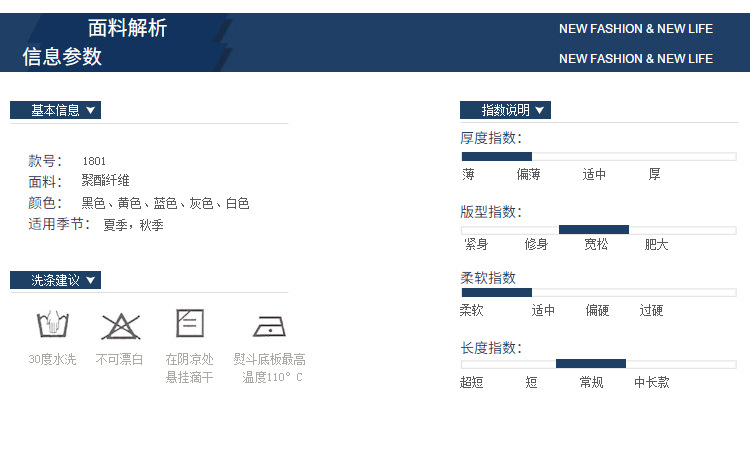The width and height of the screenshot is (750, 455).
Task: Click the 熨斗底板最高温度110°C caption
Action: point(270,368)
